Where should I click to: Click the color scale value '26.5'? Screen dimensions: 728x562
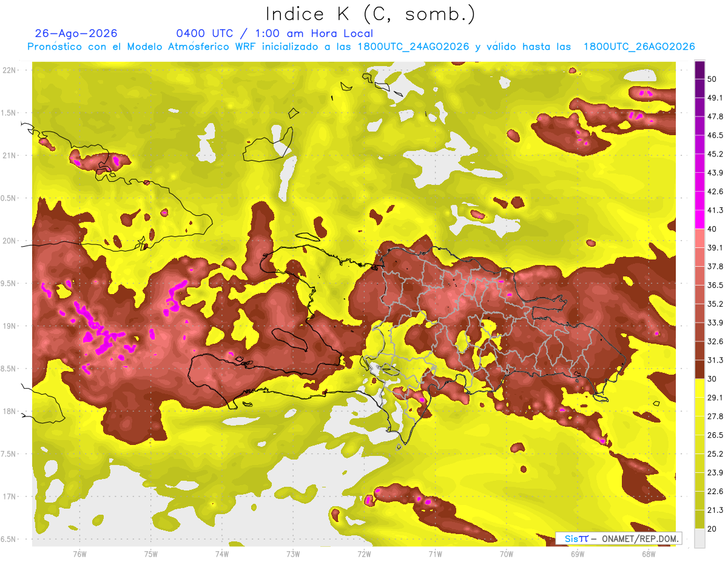tap(715, 435)
